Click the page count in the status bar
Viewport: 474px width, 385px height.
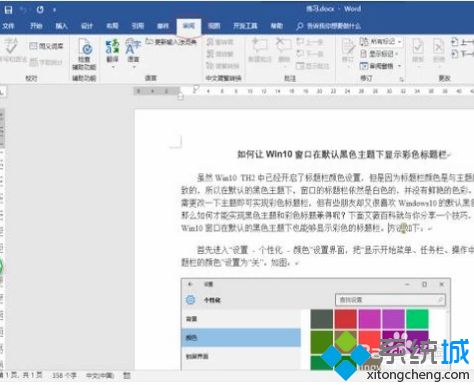point(22,375)
